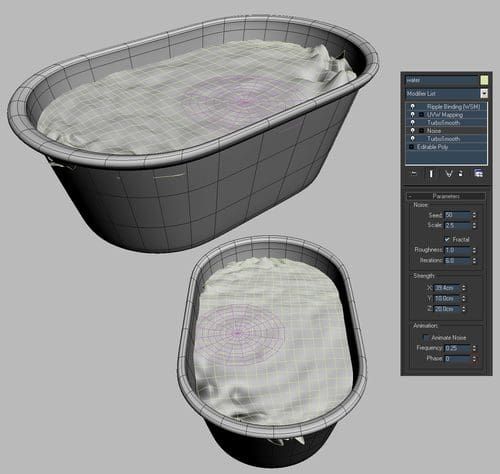The height and width of the screenshot is (474, 500).
Task: Select UVW Mapping in modifier stack
Action: pyautogui.click(x=445, y=115)
